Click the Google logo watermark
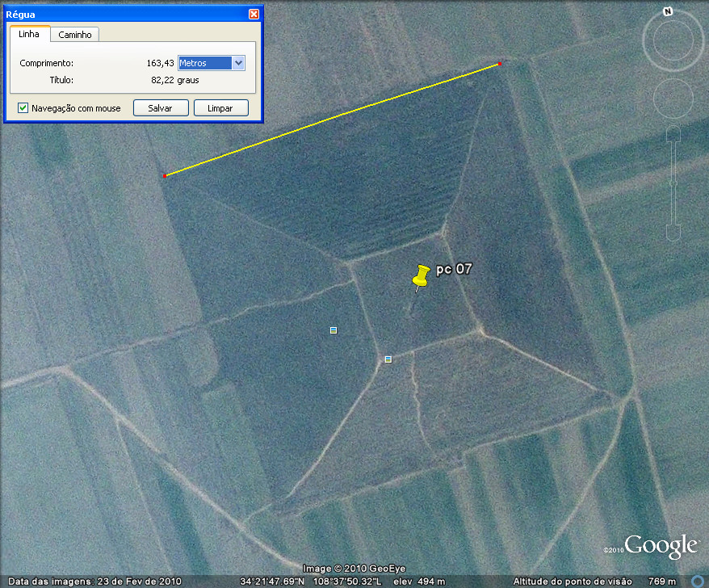Screen dimensions: 709x588 tap(660, 546)
